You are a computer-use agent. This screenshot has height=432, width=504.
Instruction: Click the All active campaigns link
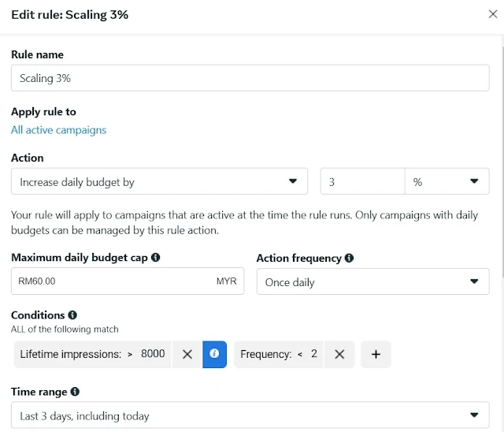[x=58, y=130]
